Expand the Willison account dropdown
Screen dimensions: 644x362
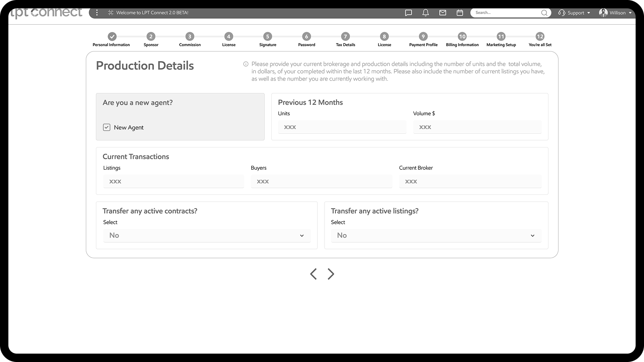click(x=630, y=13)
